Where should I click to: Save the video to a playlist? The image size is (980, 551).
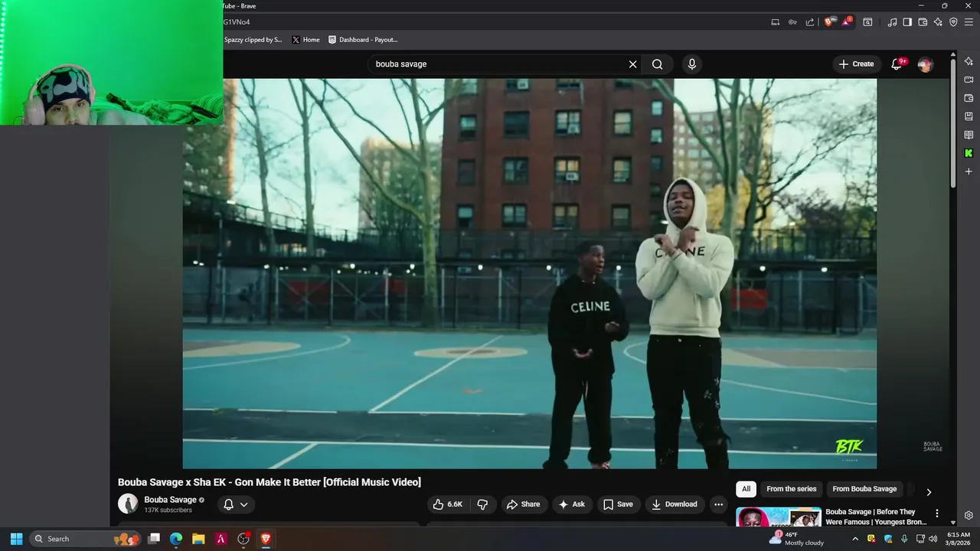pos(618,504)
